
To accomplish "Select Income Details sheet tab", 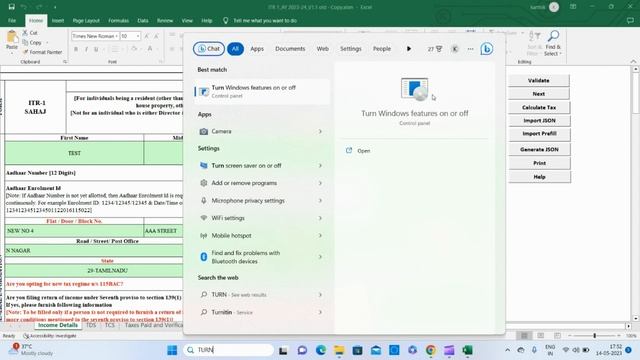I will pyautogui.click(x=58, y=325).
